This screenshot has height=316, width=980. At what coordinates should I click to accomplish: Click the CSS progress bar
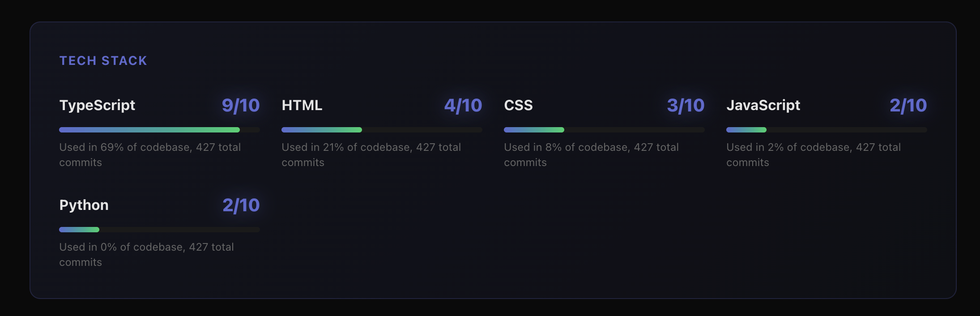[604, 130]
